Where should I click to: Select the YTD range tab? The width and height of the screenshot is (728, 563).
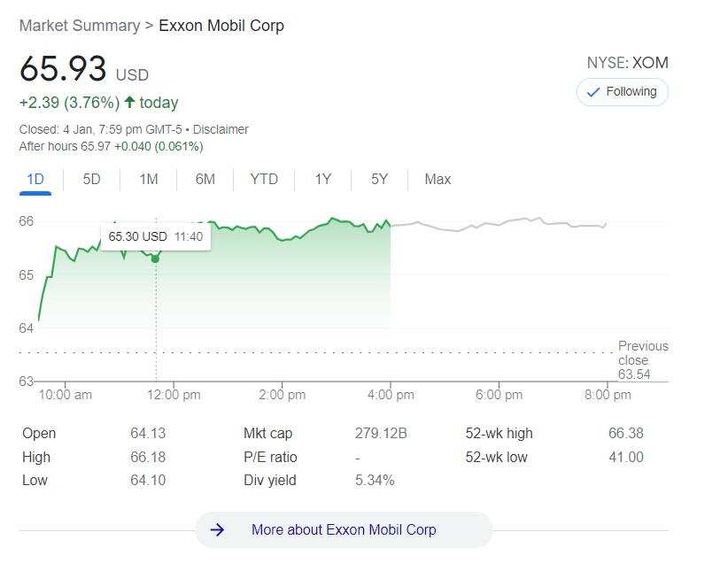click(x=264, y=179)
